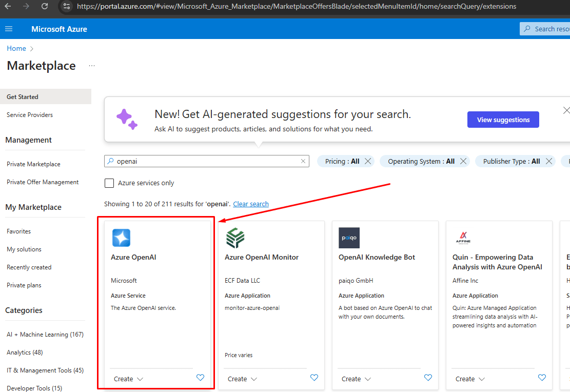The width and height of the screenshot is (570, 392).
Task: Open the Operating System : All filter
Action: [421, 161]
